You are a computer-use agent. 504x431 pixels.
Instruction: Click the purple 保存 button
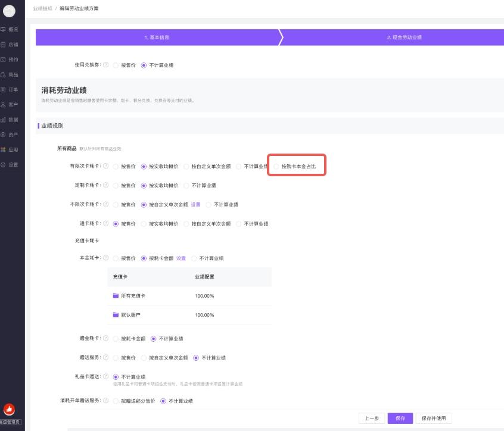(x=400, y=418)
